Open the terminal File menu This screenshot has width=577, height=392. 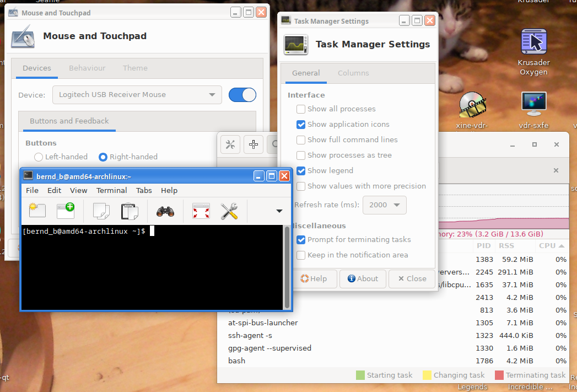32,190
